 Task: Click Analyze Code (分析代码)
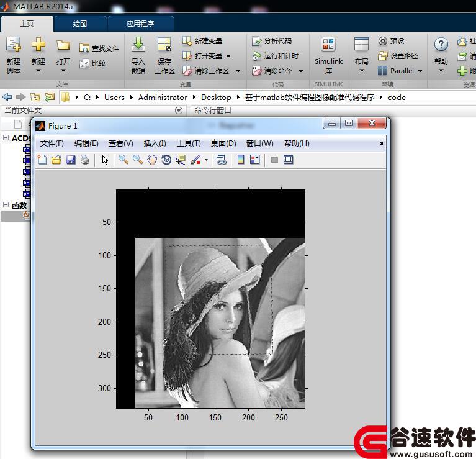tap(272, 41)
